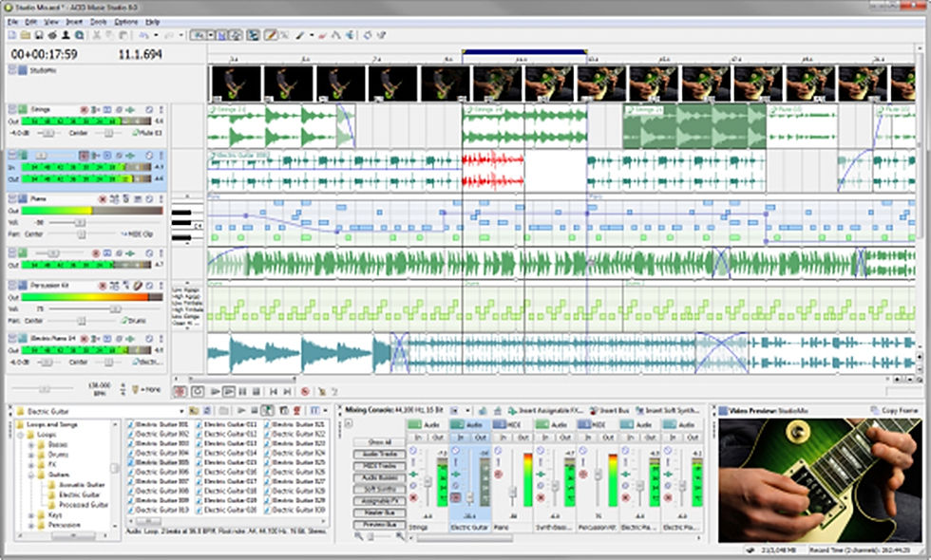This screenshot has width=931, height=560.
Task: Click the Refresh icon in explorer toolbar
Action: [x=207, y=410]
